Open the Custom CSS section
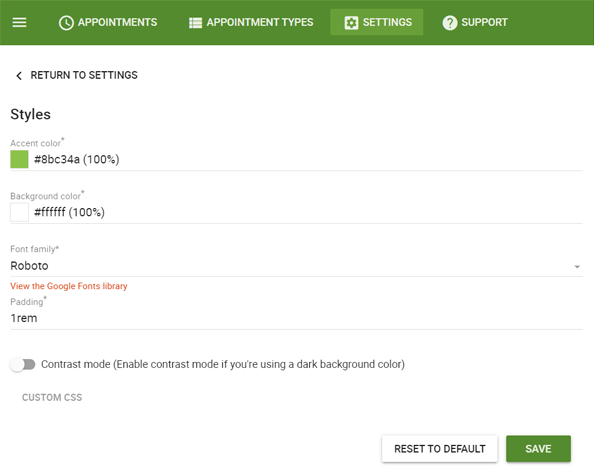The image size is (594, 475). [52, 397]
